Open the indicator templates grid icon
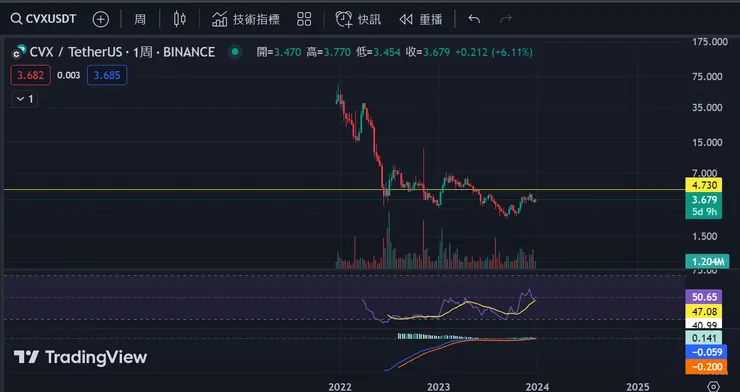Image resolution: width=740 pixels, height=392 pixels. (304, 19)
